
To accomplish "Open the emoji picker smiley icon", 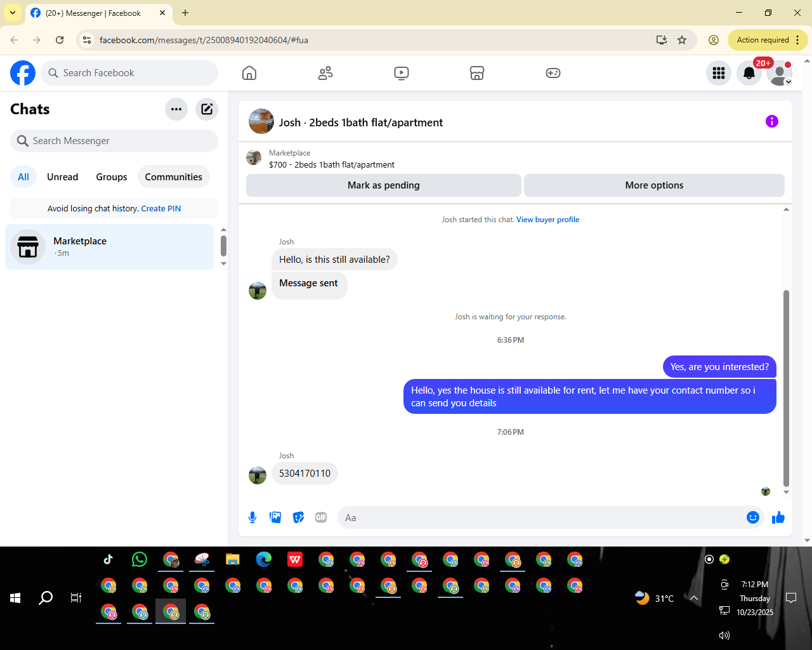I will pyautogui.click(x=753, y=517).
